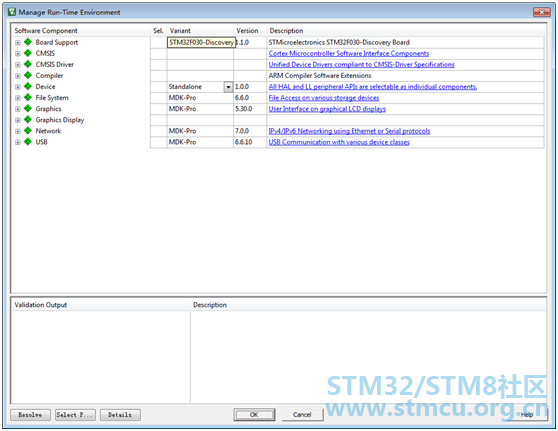Click the STM32F030-Discovery variant field

(201, 42)
